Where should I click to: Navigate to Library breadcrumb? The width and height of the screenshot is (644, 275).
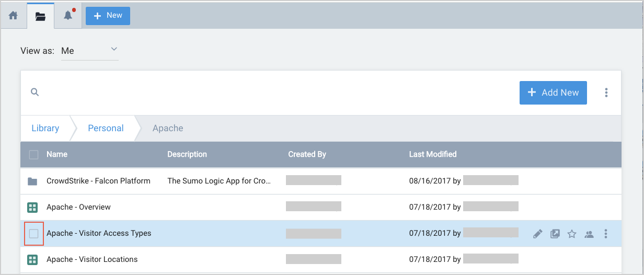pos(45,128)
